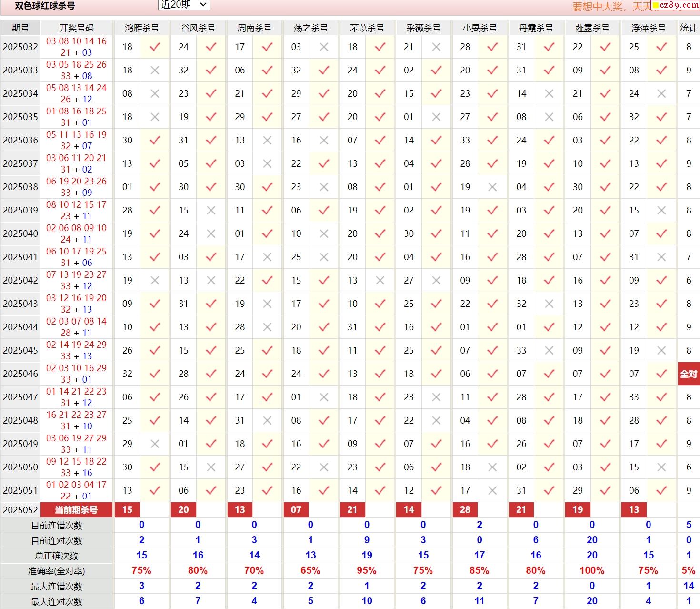Click the 浮萍杀号 column header

point(648,28)
